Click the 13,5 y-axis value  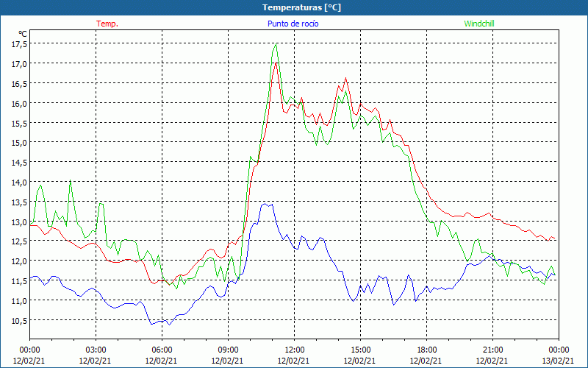tap(20, 202)
